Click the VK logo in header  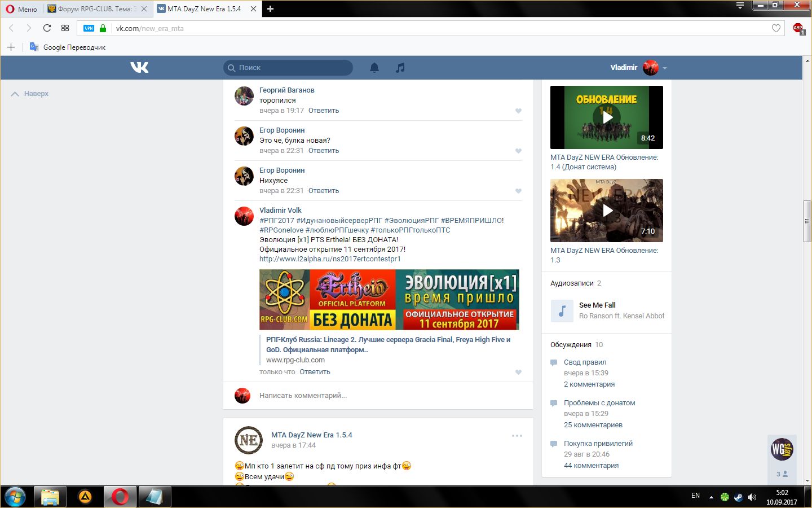click(139, 68)
